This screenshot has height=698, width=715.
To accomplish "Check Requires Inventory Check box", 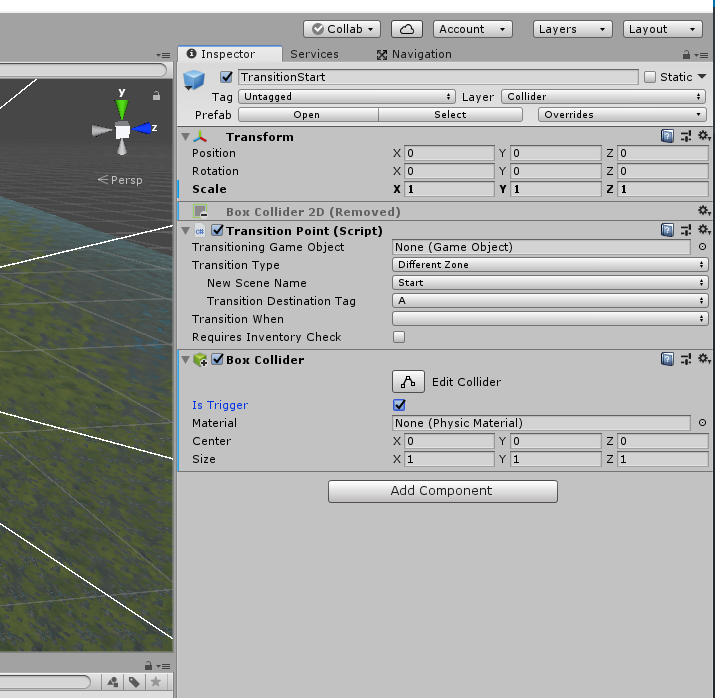I will (399, 337).
